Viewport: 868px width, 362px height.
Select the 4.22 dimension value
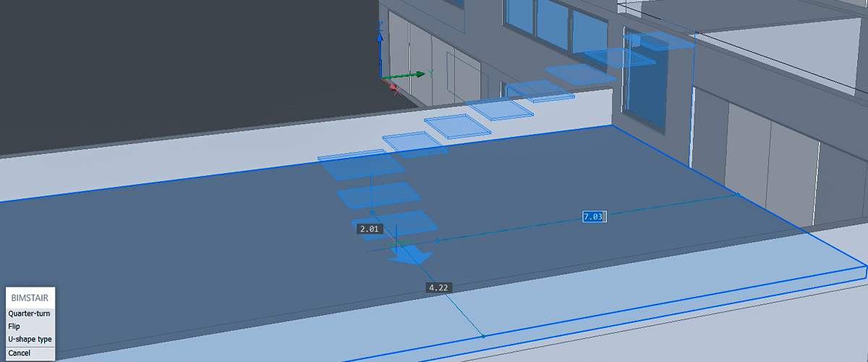439,287
